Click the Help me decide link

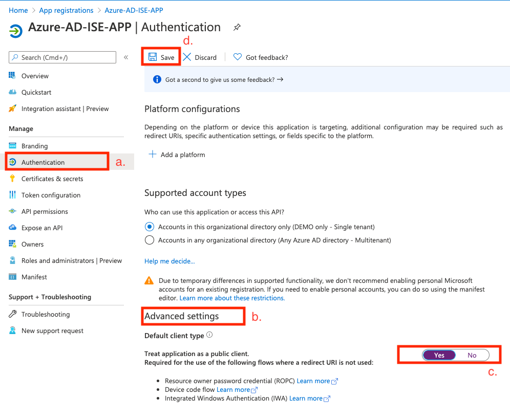(169, 261)
